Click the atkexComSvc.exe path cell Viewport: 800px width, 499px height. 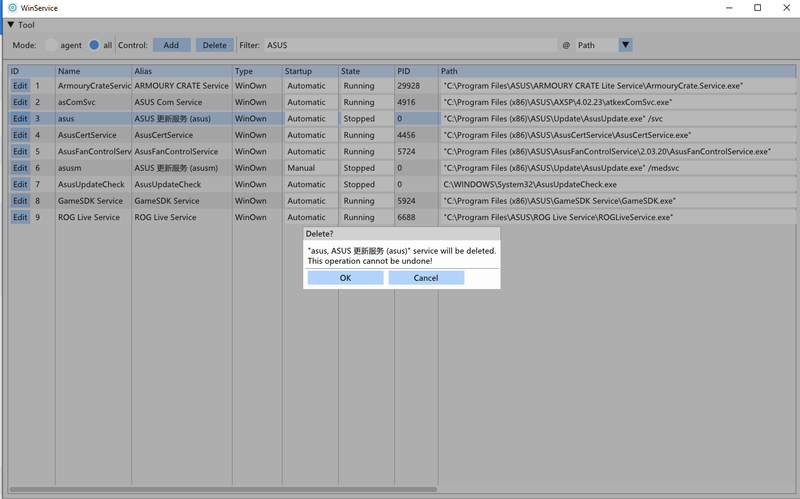point(617,102)
